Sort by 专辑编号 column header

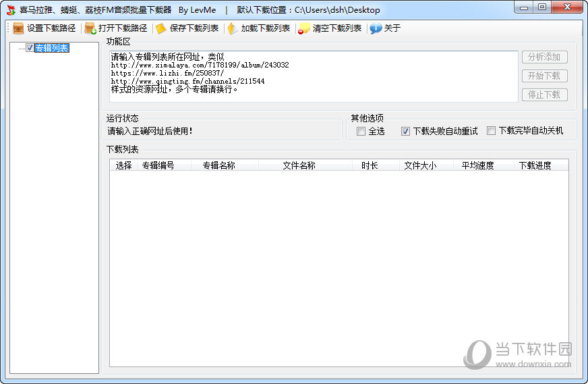coord(165,165)
